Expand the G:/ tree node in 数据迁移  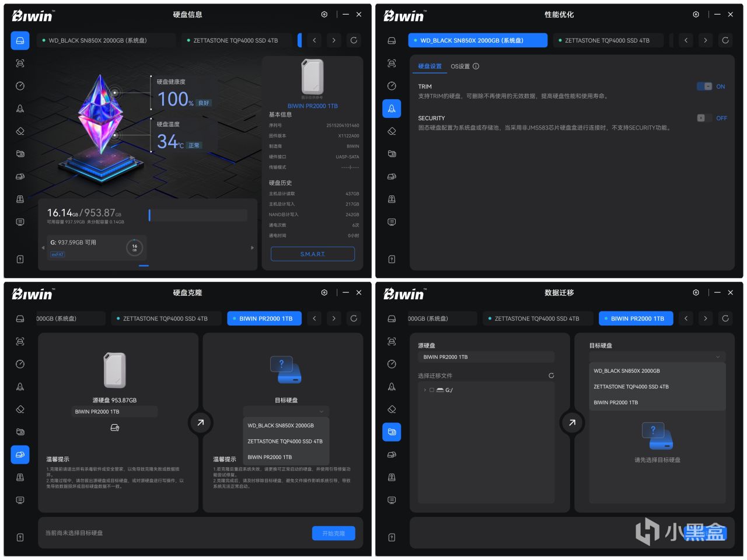(x=424, y=390)
